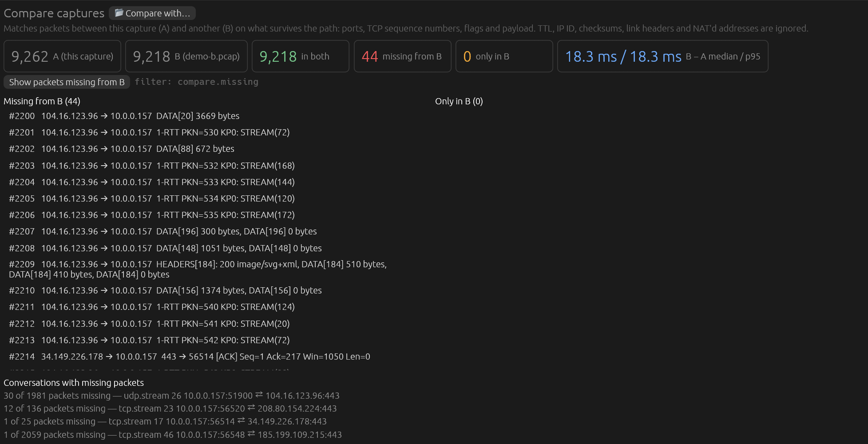
Task: Open conversation tcp.stream 23 with 12 missing
Action: 170,408
